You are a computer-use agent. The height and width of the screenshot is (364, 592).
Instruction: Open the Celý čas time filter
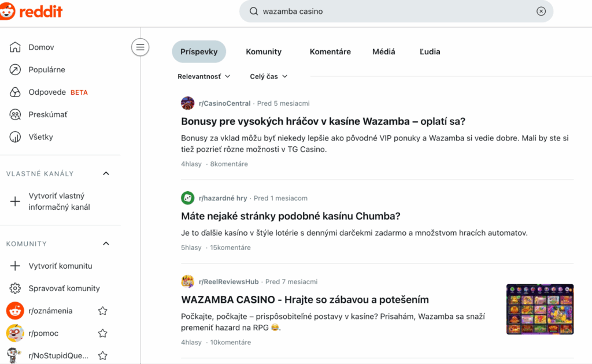click(269, 76)
